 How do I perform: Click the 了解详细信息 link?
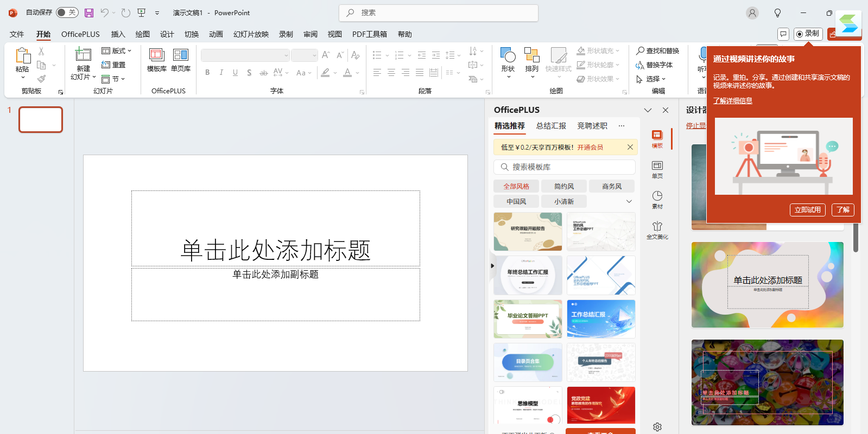pos(732,101)
